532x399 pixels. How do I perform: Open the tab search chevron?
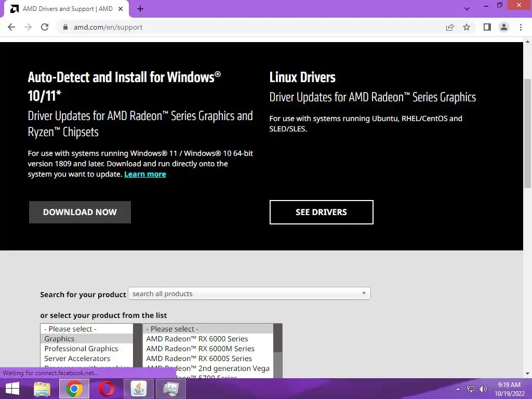[467, 9]
